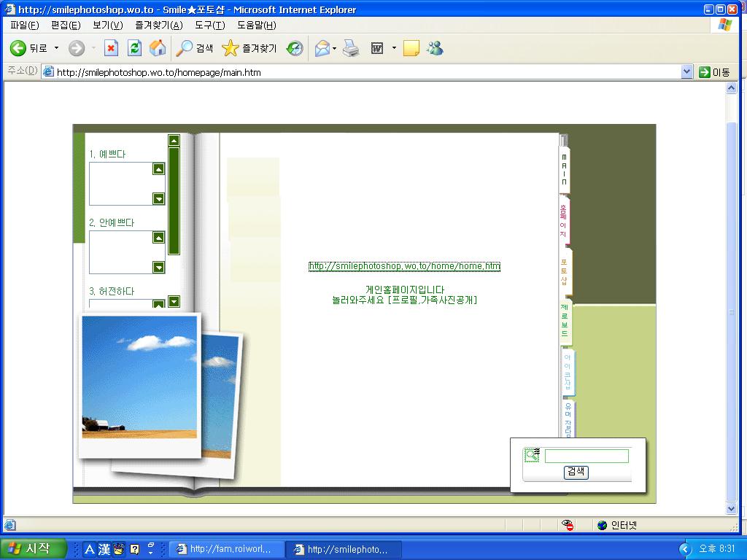The image size is (747, 560).
Task: Open the 도구(T) menu
Action: point(209,25)
